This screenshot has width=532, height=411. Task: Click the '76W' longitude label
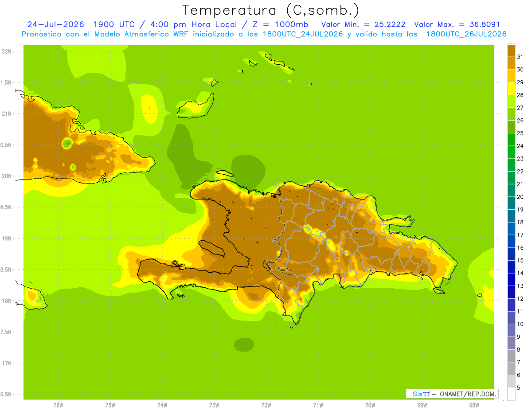tap(58, 405)
